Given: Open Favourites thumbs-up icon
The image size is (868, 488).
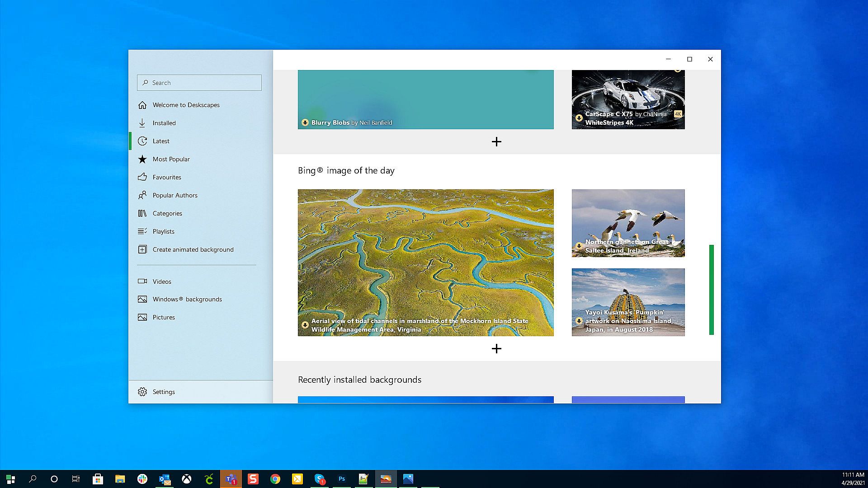Looking at the screenshot, I should coord(142,177).
